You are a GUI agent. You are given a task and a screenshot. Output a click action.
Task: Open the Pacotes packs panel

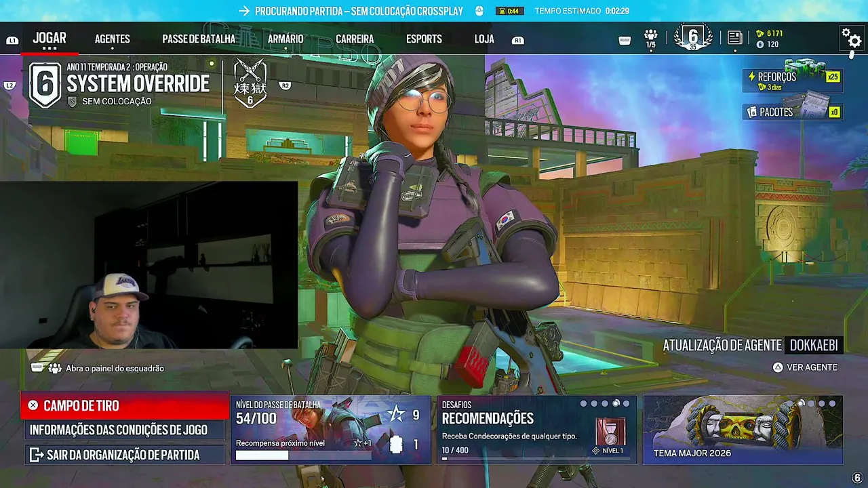tap(792, 112)
